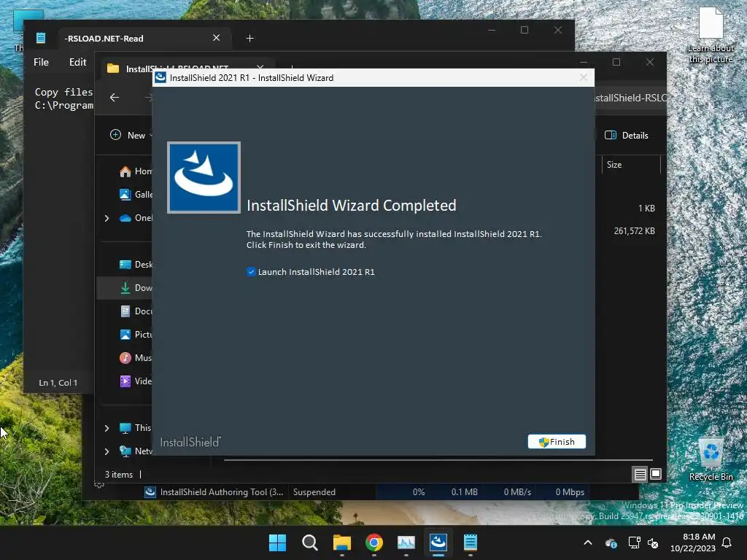The height and width of the screenshot is (560, 747).
Task: Click the Suspended status in Task Manager
Action: pyautogui.click(x=314, y=492)
